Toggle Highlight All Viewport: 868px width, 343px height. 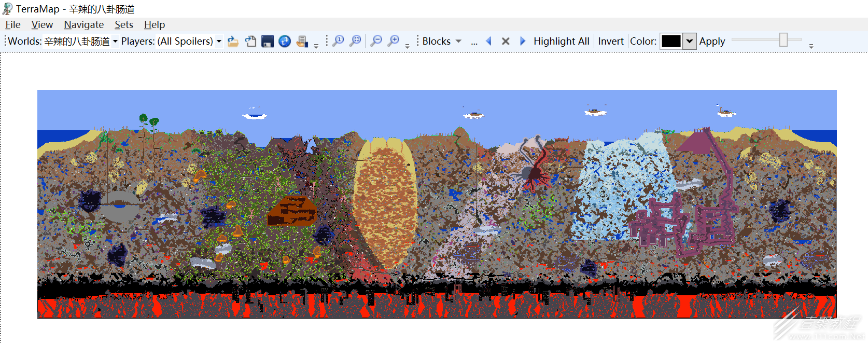tap(561, 41)
